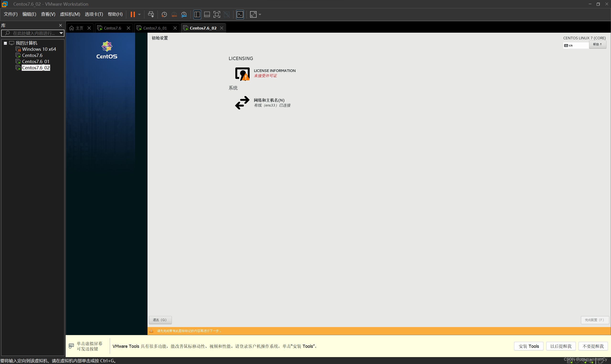The height and width of the screenshot is (364, 611).
Task: Open network and hostname arrows icon
Action: [242, 103]
